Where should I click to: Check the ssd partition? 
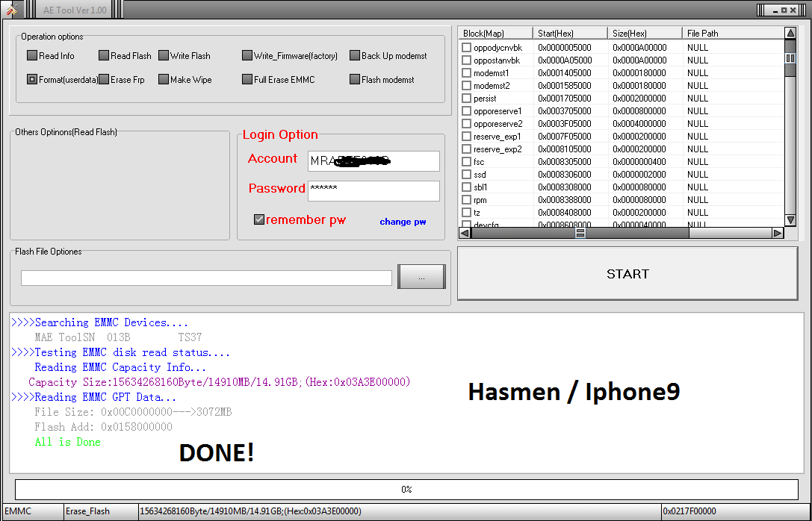pyautogui.click(x=467, y=175)
